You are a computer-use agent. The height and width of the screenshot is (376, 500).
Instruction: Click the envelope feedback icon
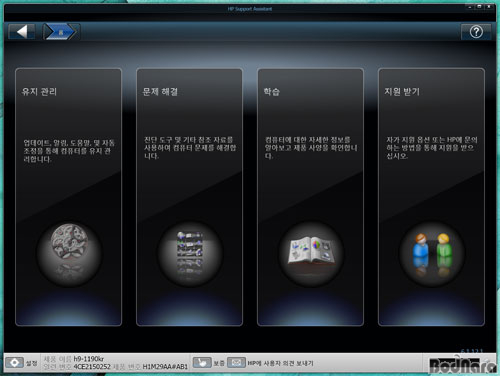(236, 362)
